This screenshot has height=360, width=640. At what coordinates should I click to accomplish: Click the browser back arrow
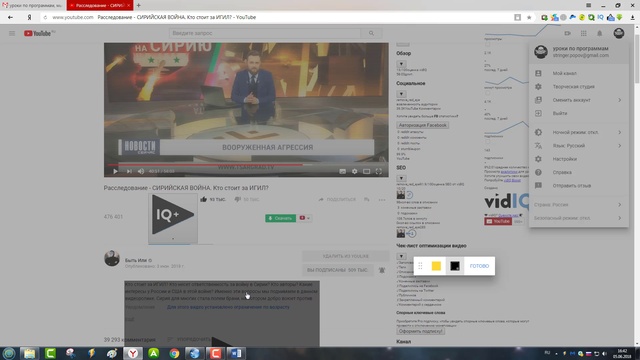coord(10,17)
